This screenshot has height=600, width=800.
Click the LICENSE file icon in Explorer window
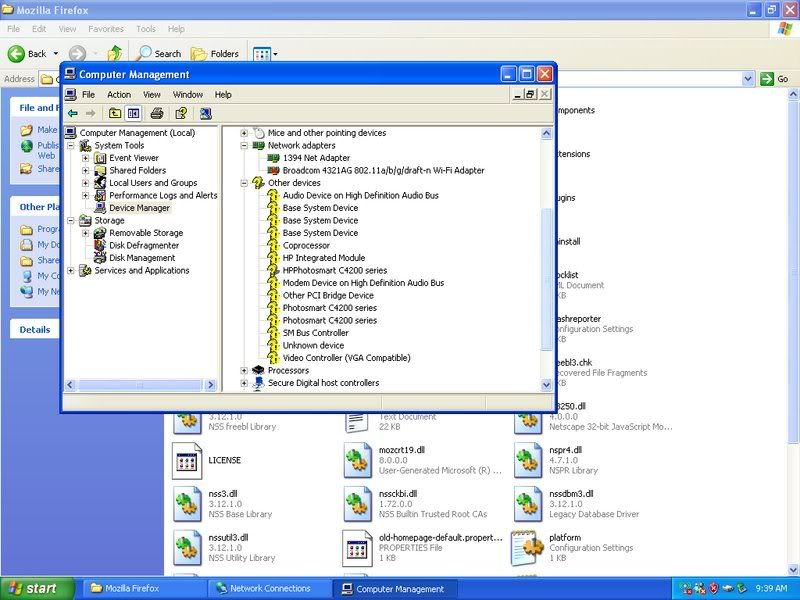click(187, 461)
